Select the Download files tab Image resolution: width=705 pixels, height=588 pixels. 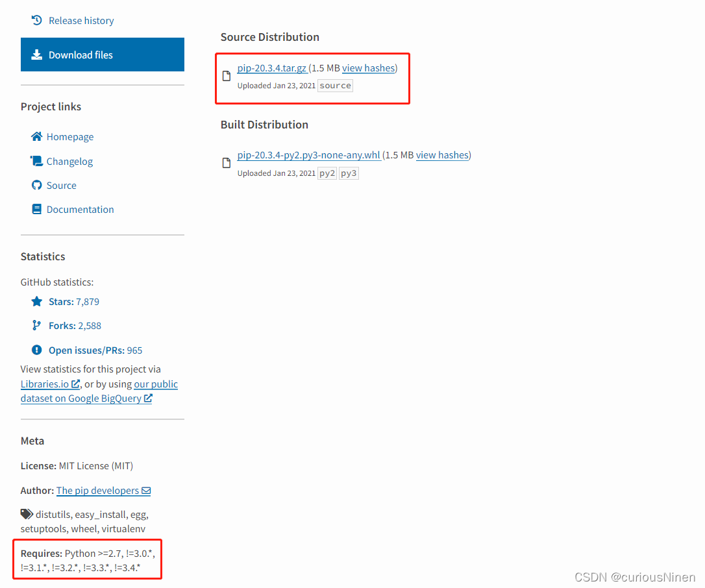pos(103,55)
